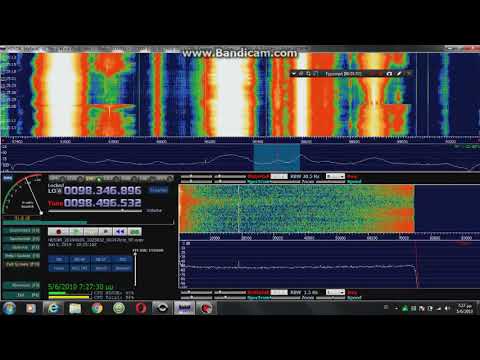This screenshot has width=480, height=360.
Task: Click the Bandicam camera screenshot icon
Action: [x=389, y=74]
